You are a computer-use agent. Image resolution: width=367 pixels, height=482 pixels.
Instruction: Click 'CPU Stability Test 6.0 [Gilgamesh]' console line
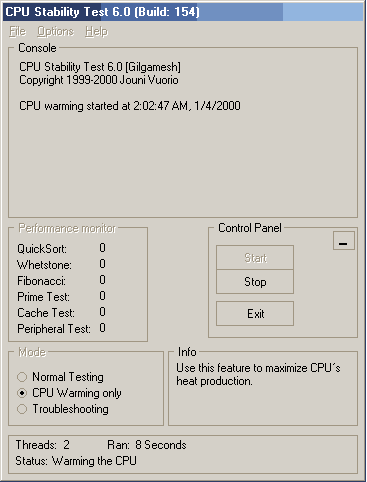pos(100,67)
